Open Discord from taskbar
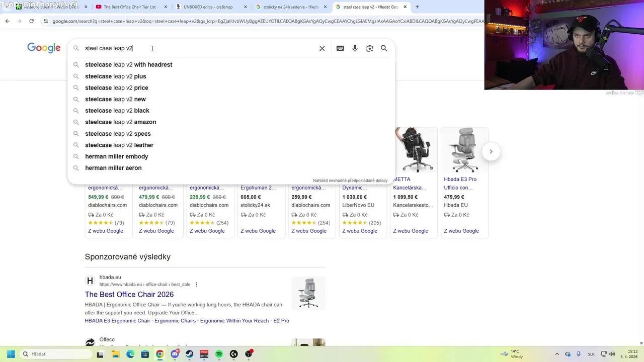 tap(175, 354)
